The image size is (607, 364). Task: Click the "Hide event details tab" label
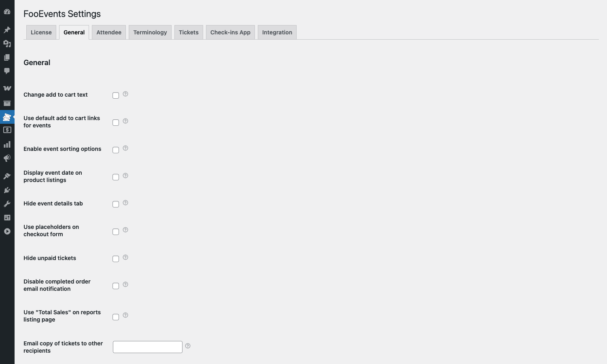(x=53, y=203)
